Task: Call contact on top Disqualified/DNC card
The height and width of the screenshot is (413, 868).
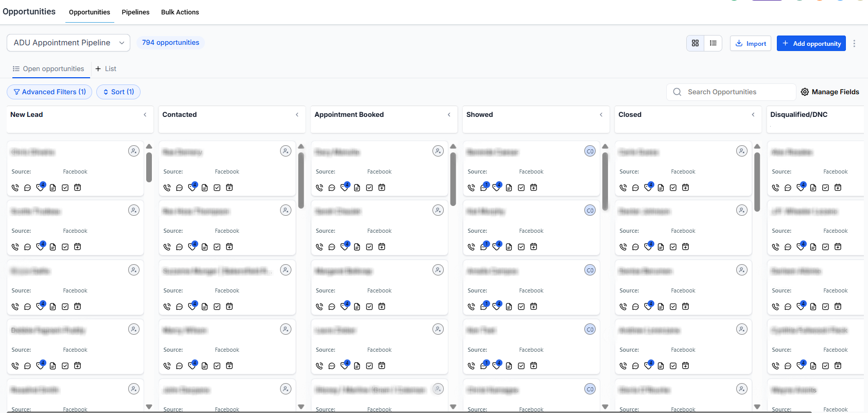Action: 775,188
